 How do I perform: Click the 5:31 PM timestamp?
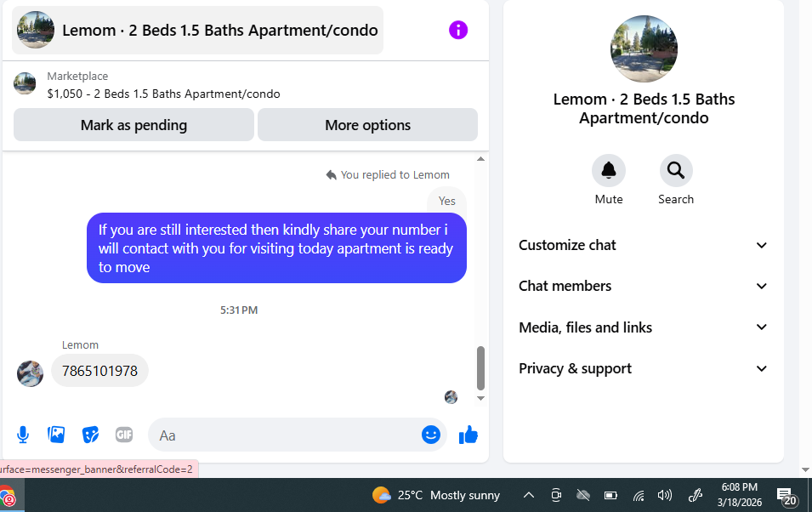tap(239, 310)
